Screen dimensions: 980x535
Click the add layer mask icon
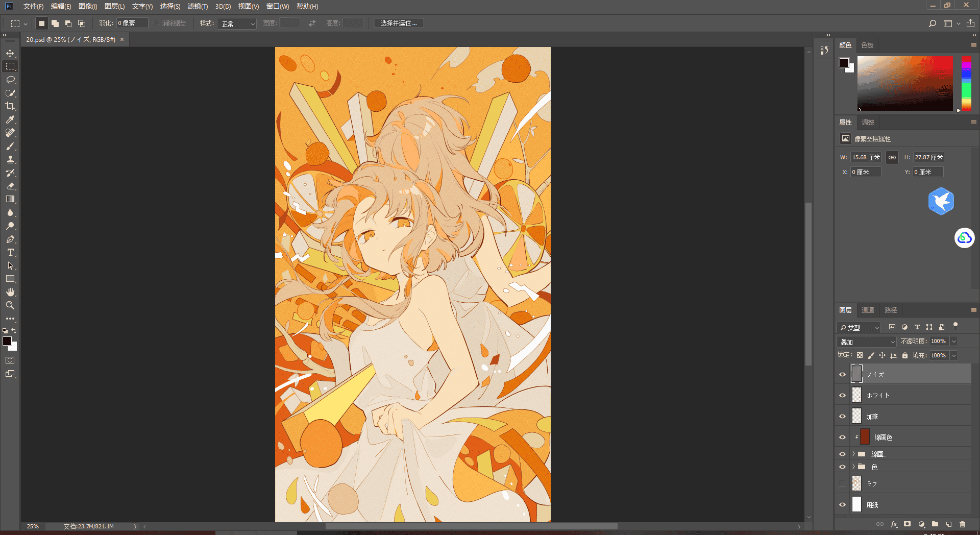[907, 524]
